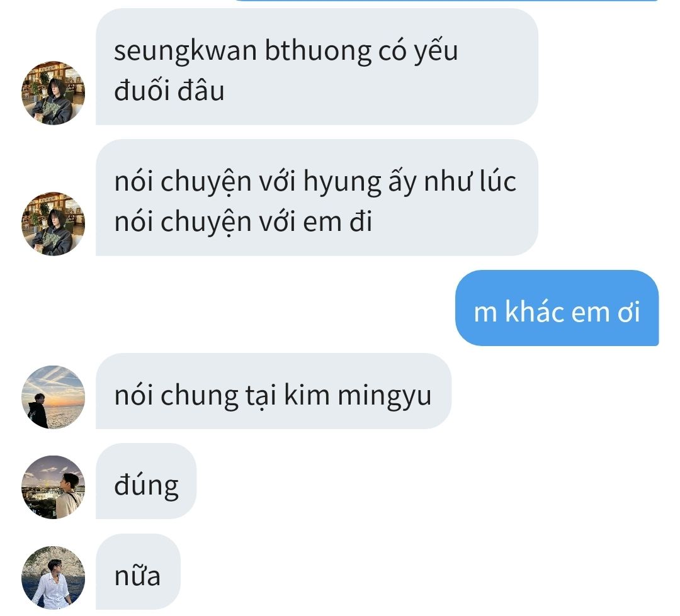Tap sunset avatar next to 'nói chung tại kim mingyu'
This screenshot has height=616, width=680.
pos(53,397)
